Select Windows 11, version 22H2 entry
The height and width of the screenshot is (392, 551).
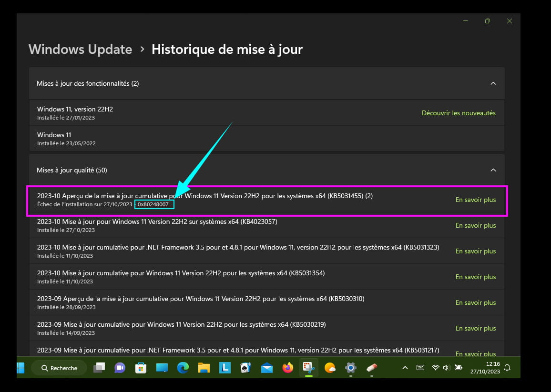click(267, 113)
